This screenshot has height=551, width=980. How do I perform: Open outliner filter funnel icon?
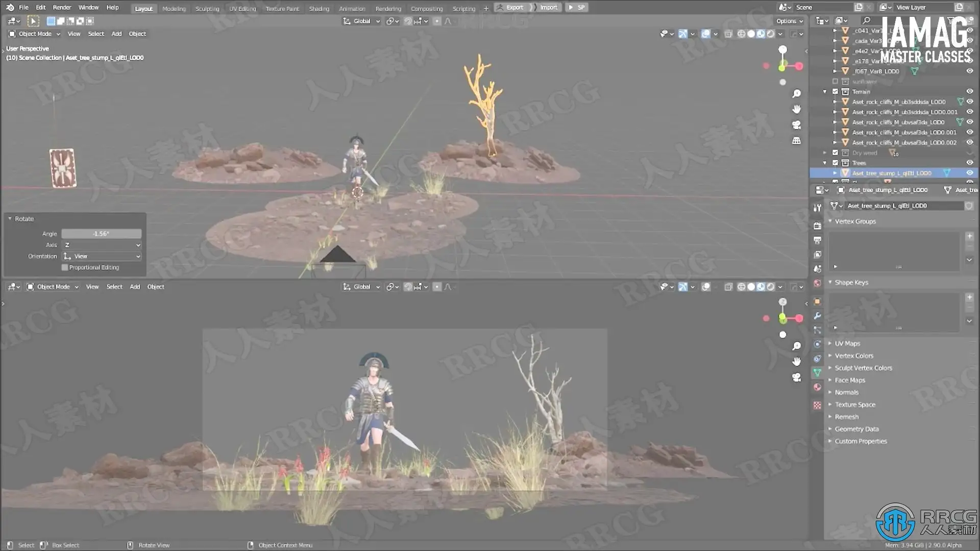tap(951, 20)
